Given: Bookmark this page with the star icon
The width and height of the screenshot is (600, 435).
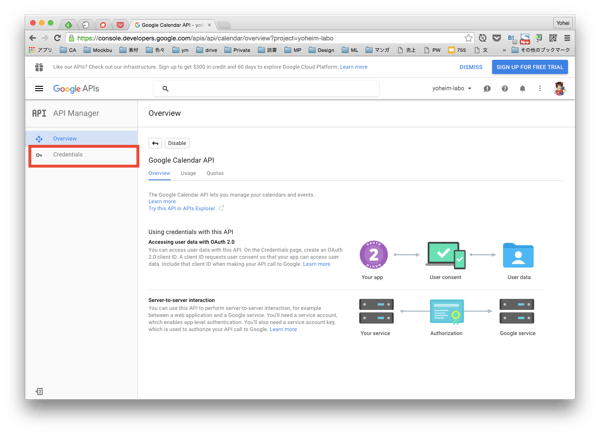Looking at the screenshot, I should 468,38.
